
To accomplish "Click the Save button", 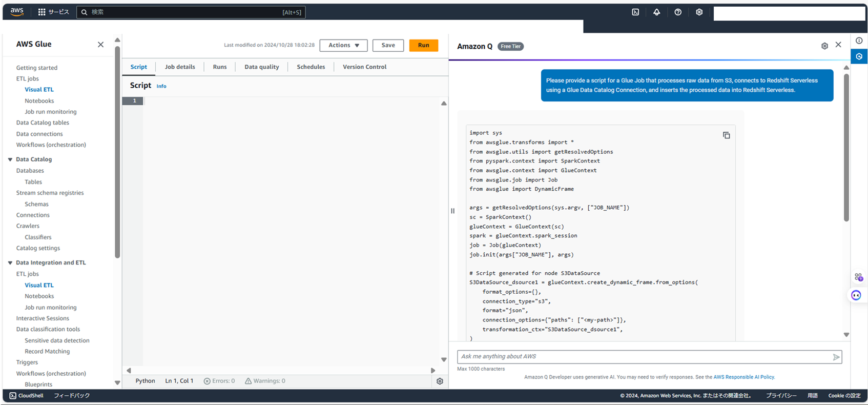I will 388,45.
